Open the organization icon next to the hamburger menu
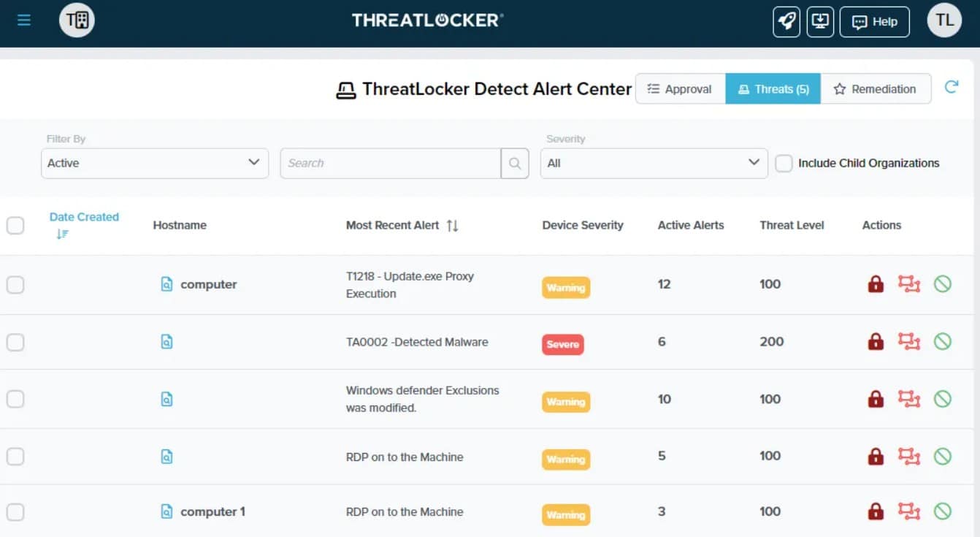The image size is (980, 537). pos(76,21)
